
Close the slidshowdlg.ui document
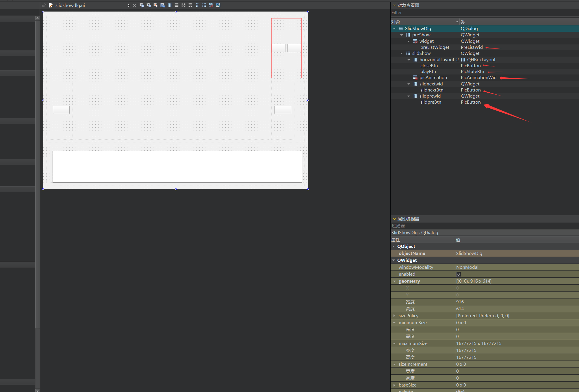(134, 5)
